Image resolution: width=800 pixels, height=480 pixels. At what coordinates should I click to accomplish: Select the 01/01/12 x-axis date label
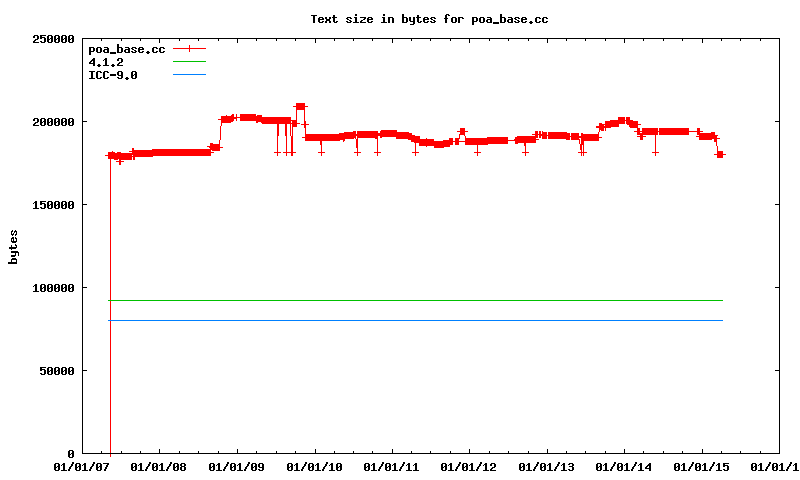click(x=469, y=466)
